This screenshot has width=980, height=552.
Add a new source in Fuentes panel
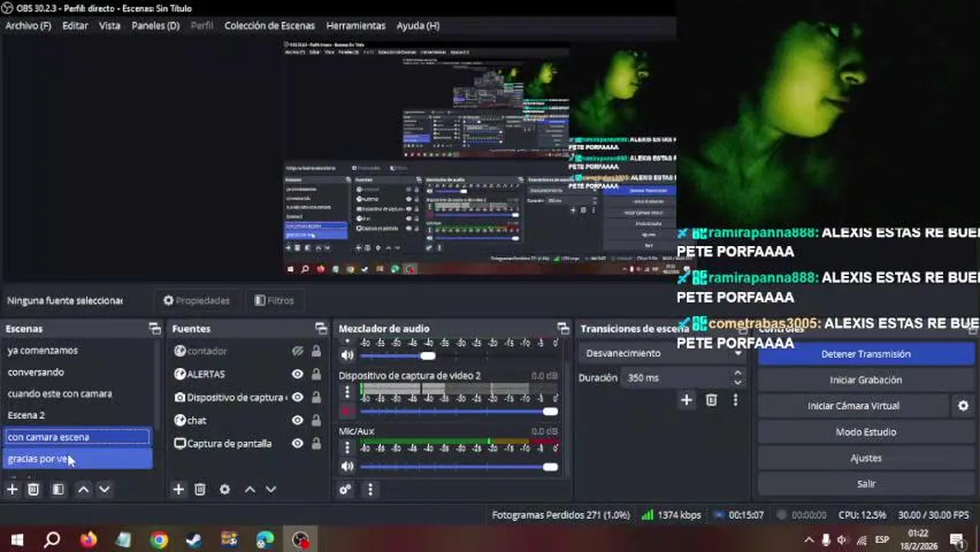(179, 489)
